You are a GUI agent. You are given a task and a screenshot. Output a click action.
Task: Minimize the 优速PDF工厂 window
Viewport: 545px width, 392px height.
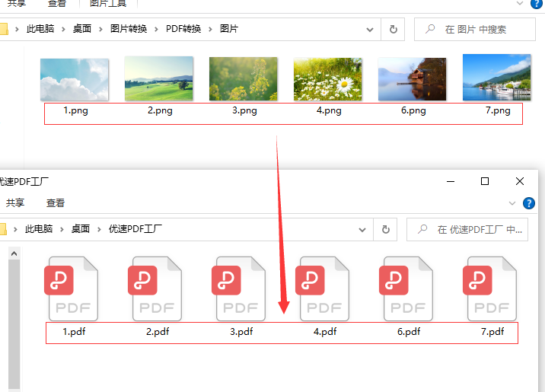pyautogui.click(x=451, y=181)
